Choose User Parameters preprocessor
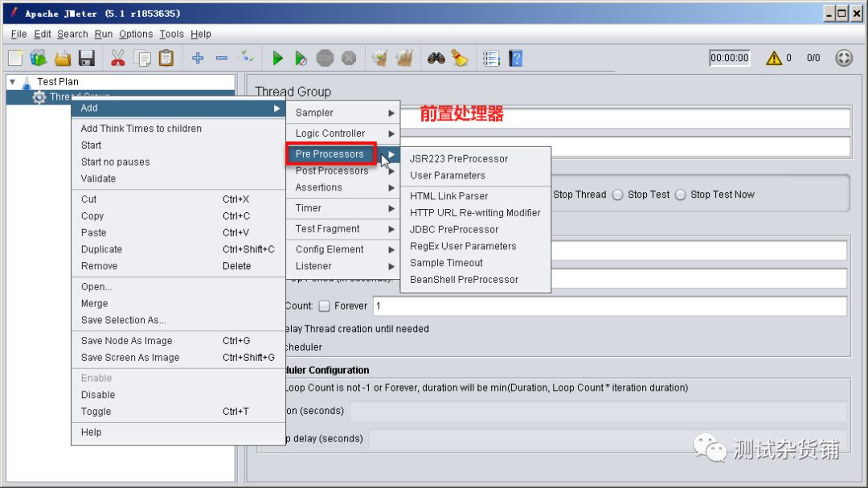868x488 pixels. pyautogui.click(x=476, y=175)
